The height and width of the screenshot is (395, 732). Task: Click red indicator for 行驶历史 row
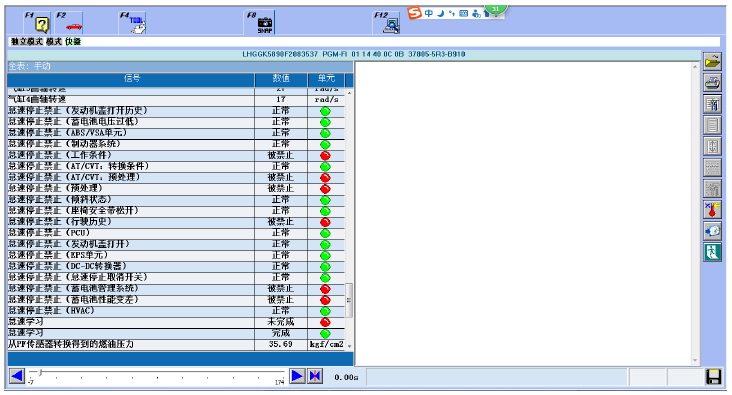325,222
